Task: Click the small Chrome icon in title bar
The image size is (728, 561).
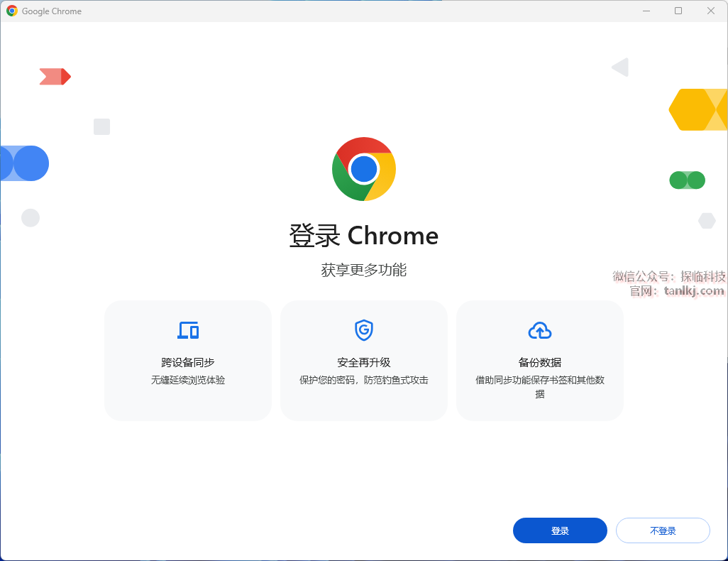Action: tap(12, 11)
